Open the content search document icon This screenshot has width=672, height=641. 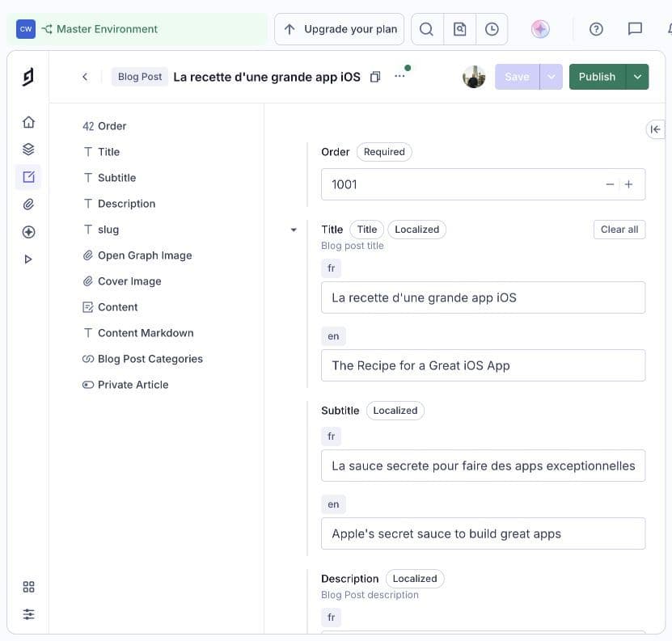[459, 29]
